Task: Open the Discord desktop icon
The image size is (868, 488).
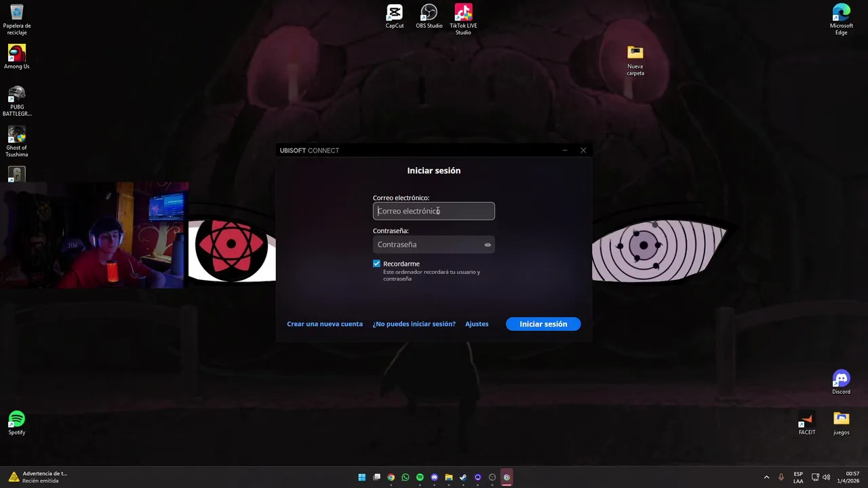Action: pos(842,382)
